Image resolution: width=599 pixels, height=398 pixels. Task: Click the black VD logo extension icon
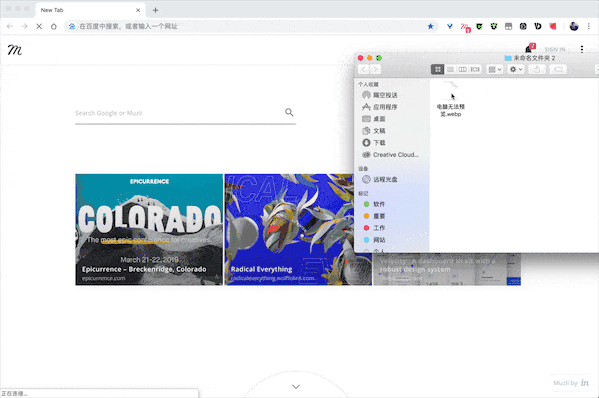pyautogui.click(x=538, y=26)
